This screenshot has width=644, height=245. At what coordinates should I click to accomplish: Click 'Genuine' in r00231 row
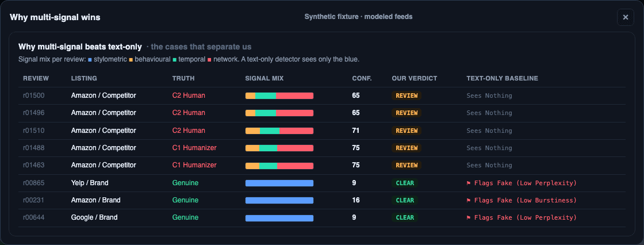(185, 200)
